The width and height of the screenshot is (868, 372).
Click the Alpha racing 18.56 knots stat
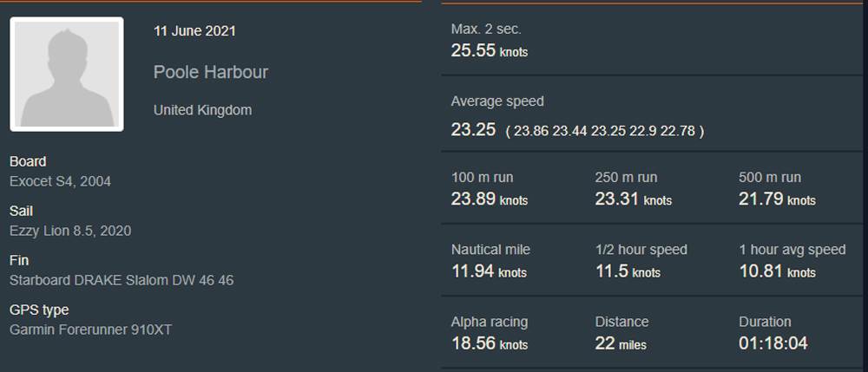pos(489,343)
